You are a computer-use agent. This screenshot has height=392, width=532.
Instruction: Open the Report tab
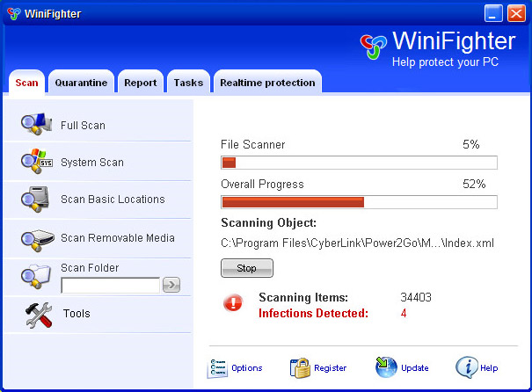[141, 83]
